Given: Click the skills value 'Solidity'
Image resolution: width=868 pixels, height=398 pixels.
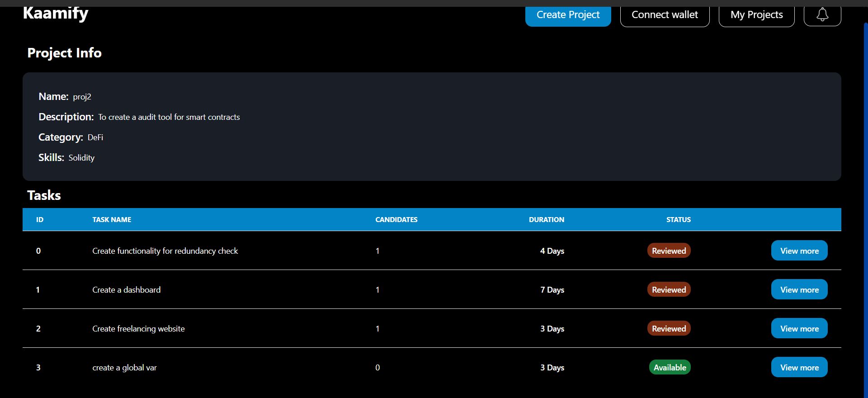Looking at the screenshot, I should [81, 158].
